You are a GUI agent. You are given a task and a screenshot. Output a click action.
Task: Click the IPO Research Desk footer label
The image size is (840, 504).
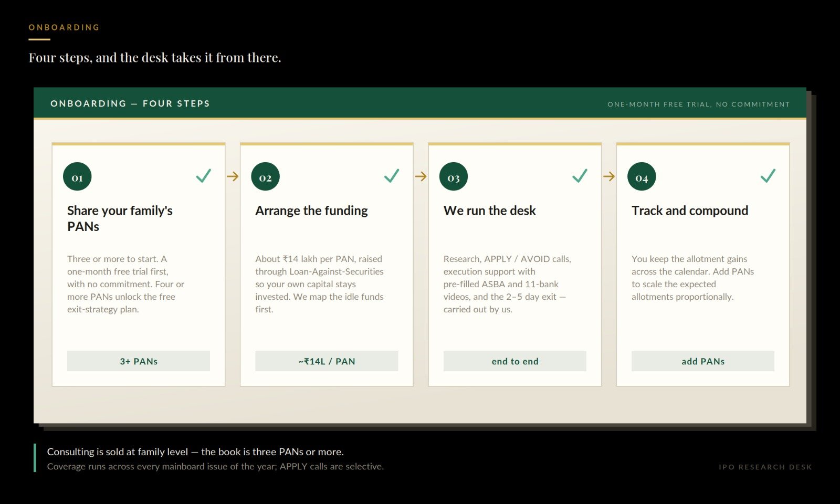765,467
